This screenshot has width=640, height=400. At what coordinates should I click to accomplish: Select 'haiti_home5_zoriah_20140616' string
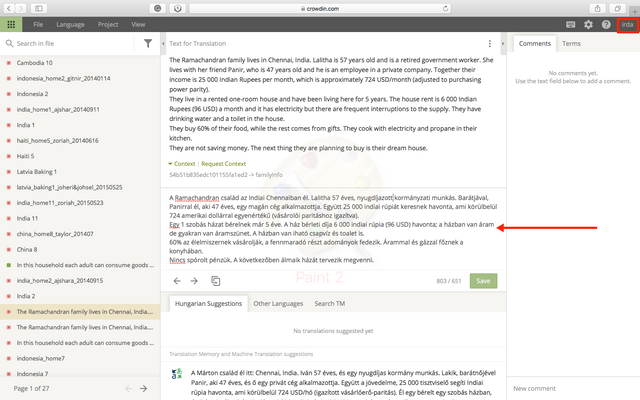(x=58, y=140)
